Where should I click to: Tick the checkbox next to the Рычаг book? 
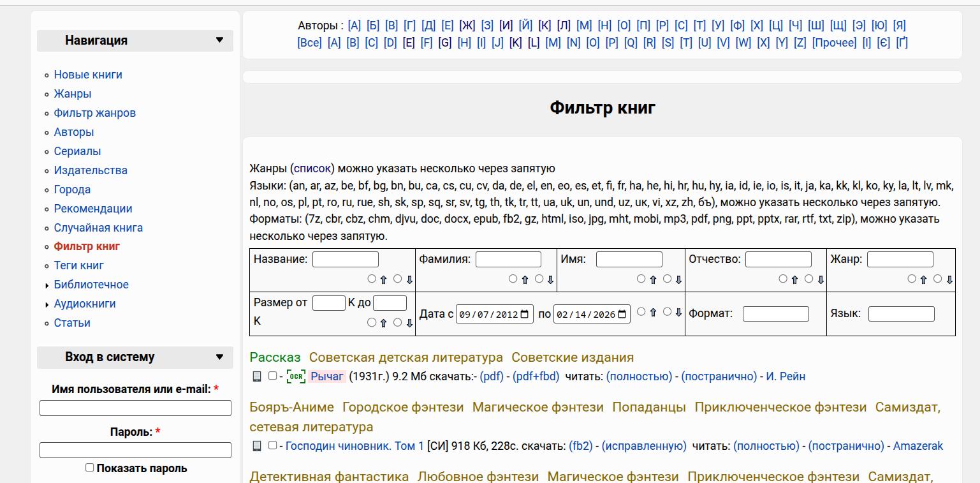273,376
